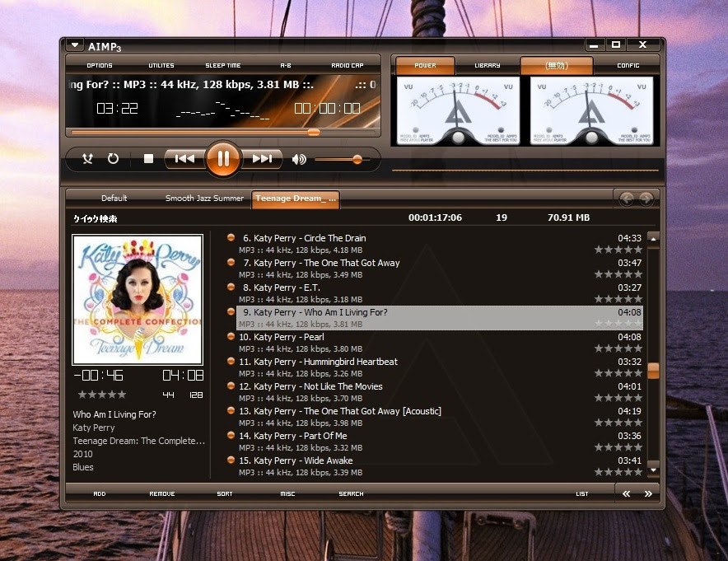
Task: Open the UTILITES menu
Action: 161,65
